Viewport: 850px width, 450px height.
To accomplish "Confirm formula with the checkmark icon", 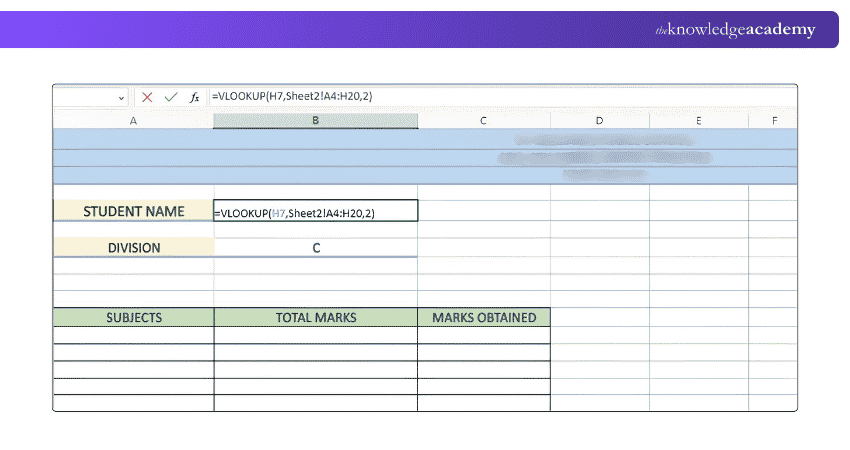I will (171, 97).
